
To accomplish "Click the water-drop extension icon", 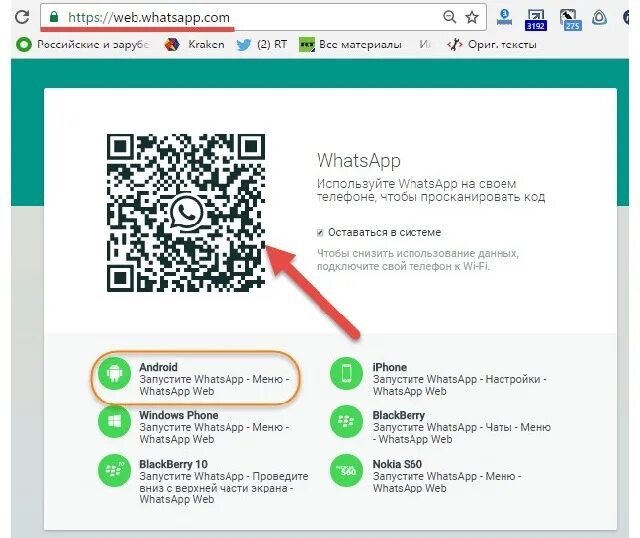I will [x=599, y=17].
